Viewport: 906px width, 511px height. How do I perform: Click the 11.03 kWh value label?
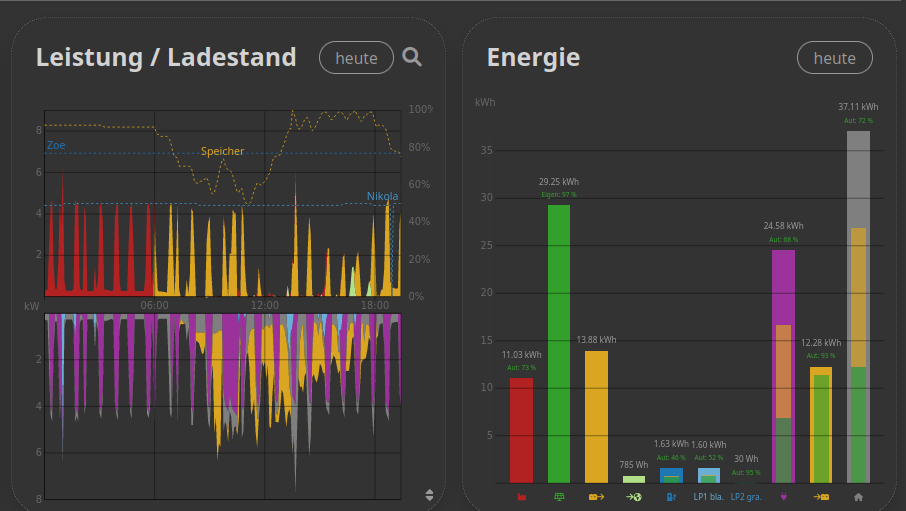point(521,355)
